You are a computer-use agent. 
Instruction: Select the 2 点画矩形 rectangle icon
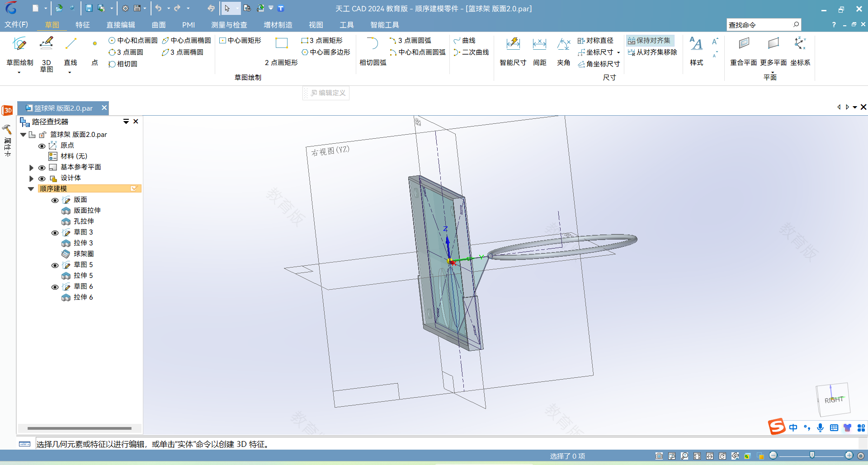[x=281, y=43]
